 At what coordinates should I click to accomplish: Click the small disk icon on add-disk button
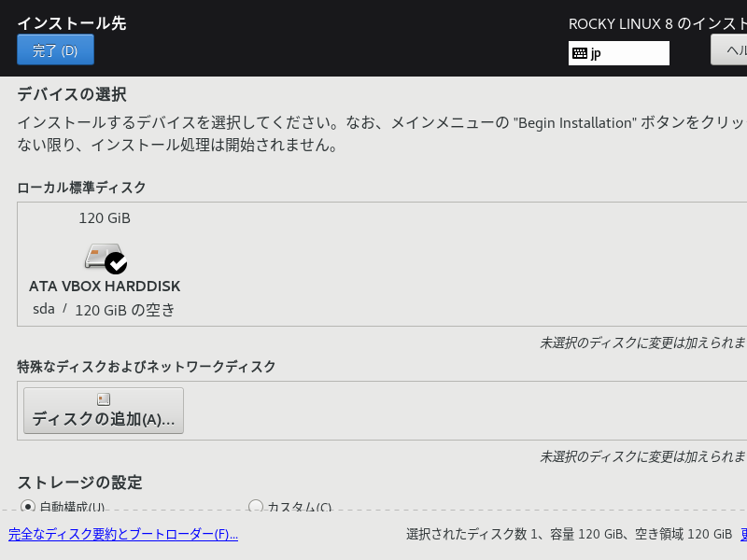pyautogui.click(x=104, y=399)
